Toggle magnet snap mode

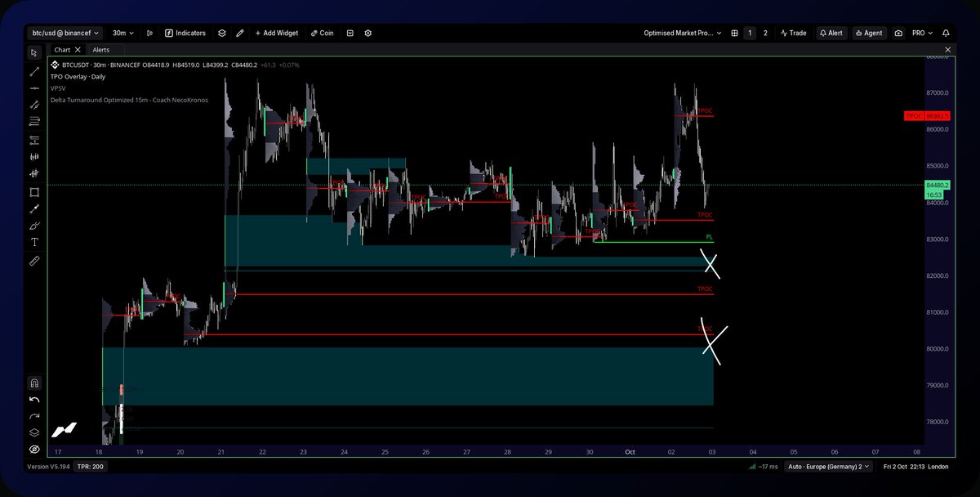[x=34, y=383]
